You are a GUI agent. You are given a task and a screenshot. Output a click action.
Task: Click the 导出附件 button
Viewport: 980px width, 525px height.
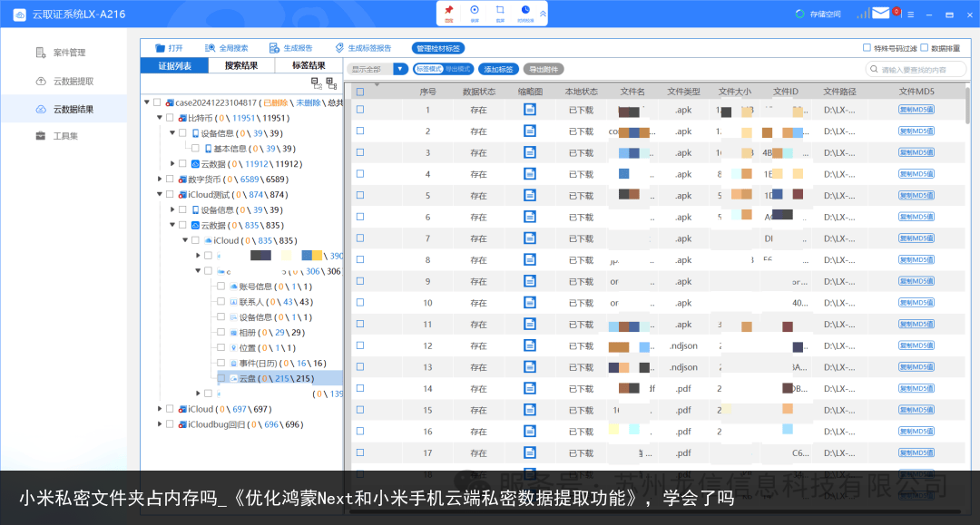coord(544,69)
